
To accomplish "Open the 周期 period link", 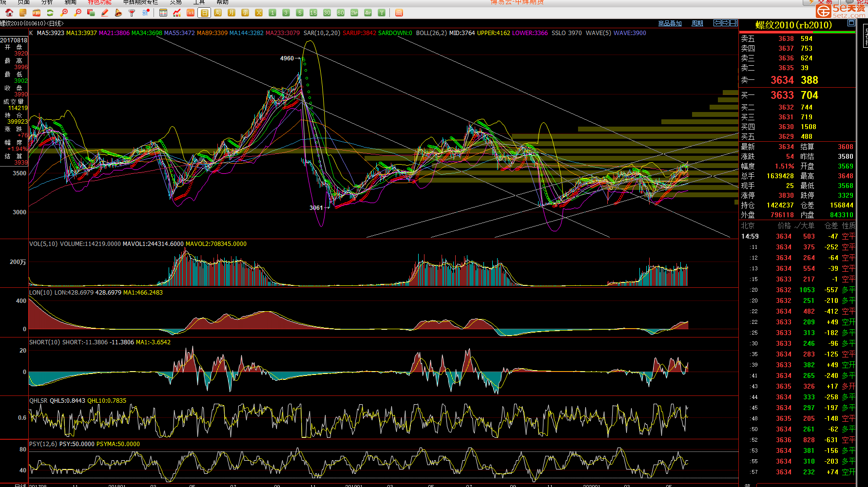I will click(x=697, y=23).
